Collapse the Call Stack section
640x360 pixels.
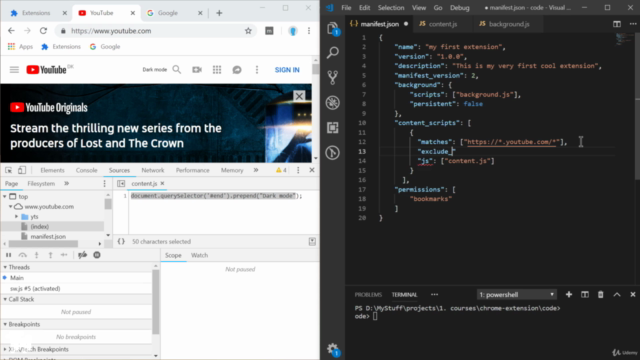coord(5,299)
